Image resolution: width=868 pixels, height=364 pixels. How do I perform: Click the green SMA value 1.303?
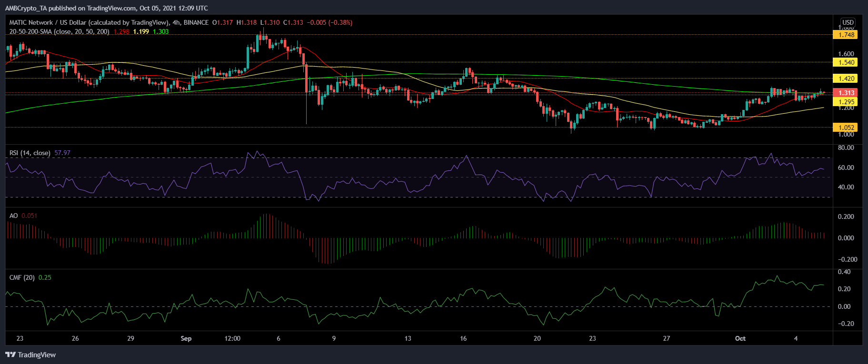160,31
